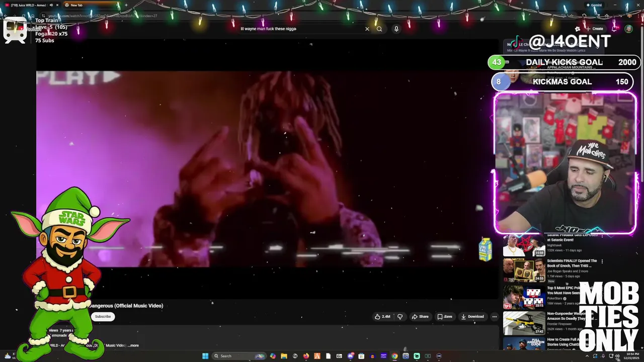
Task: Click the YouTube search magnifier button
Action: click(379, 29)
